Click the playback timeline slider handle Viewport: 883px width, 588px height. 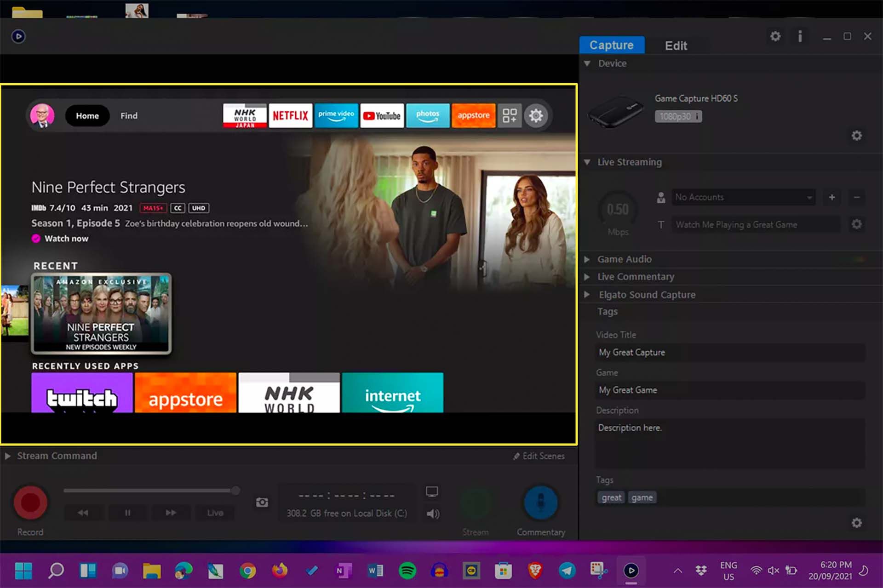pyautogui.click(x=235, y=491)
